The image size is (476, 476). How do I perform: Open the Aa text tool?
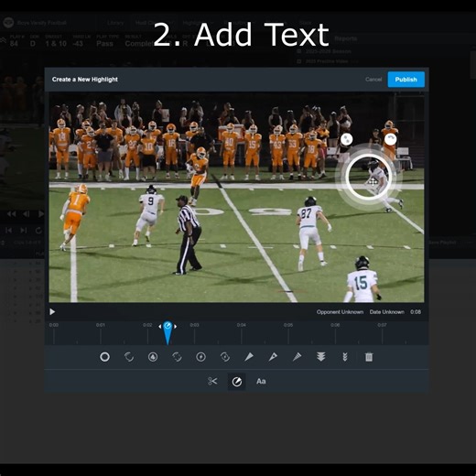[261, 381]
